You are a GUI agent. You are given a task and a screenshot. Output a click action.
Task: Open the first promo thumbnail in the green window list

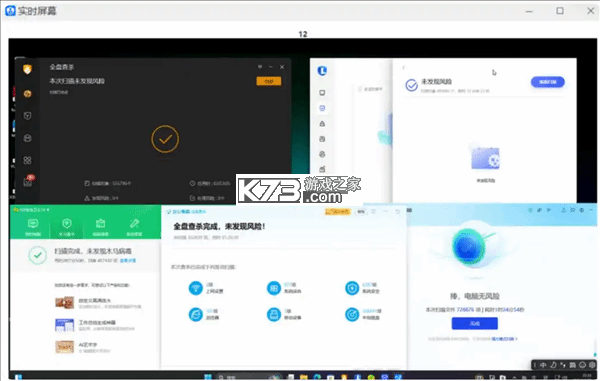[64, 303]
